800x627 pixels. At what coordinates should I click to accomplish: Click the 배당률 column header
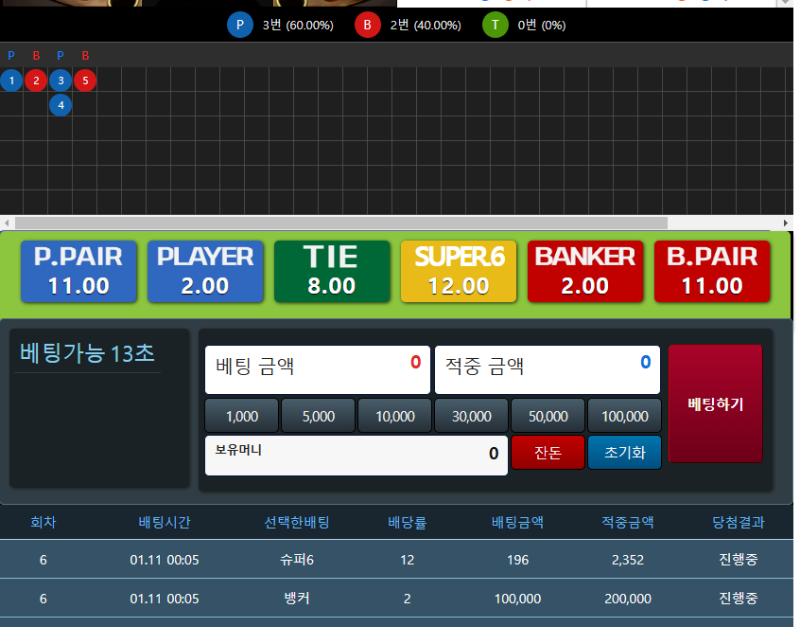pos(407,522)
